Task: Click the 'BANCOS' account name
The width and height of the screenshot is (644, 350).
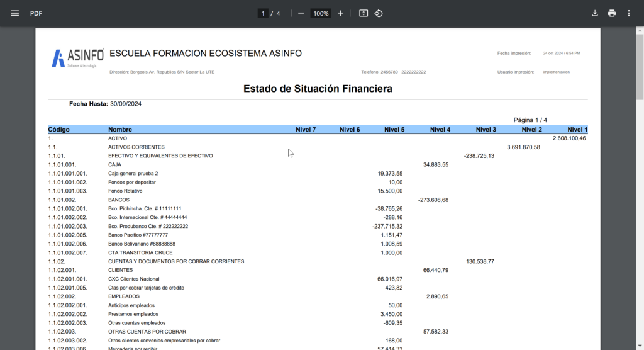Action: point(119,200)
